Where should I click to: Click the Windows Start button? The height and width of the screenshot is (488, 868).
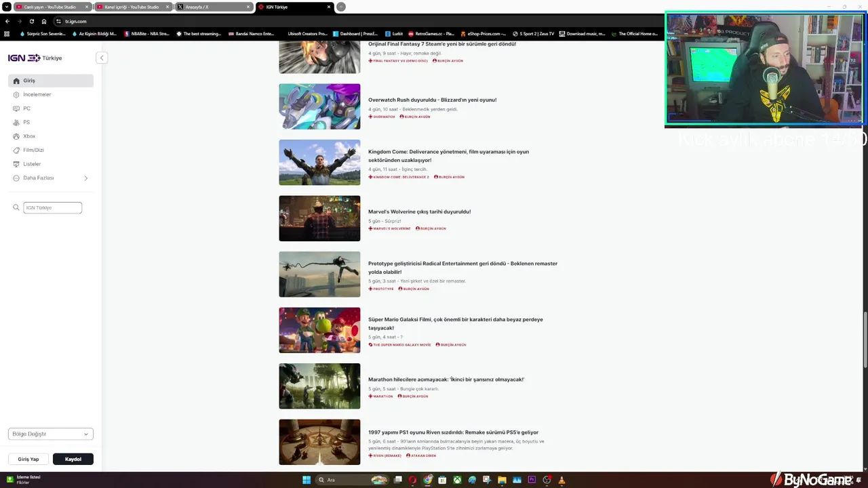tap(307, 480)
